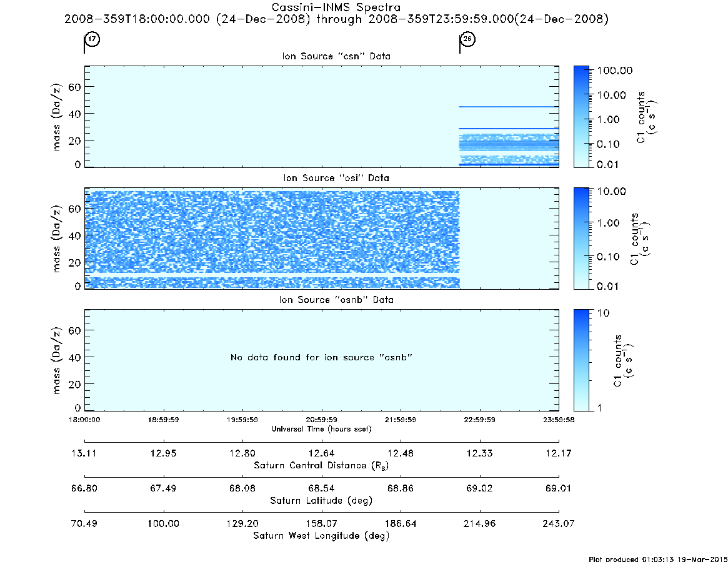This screenshot has width=728, height=562.
Task: Select the "Cassini-INMS Spectra" title
Action: pos(336,7)
